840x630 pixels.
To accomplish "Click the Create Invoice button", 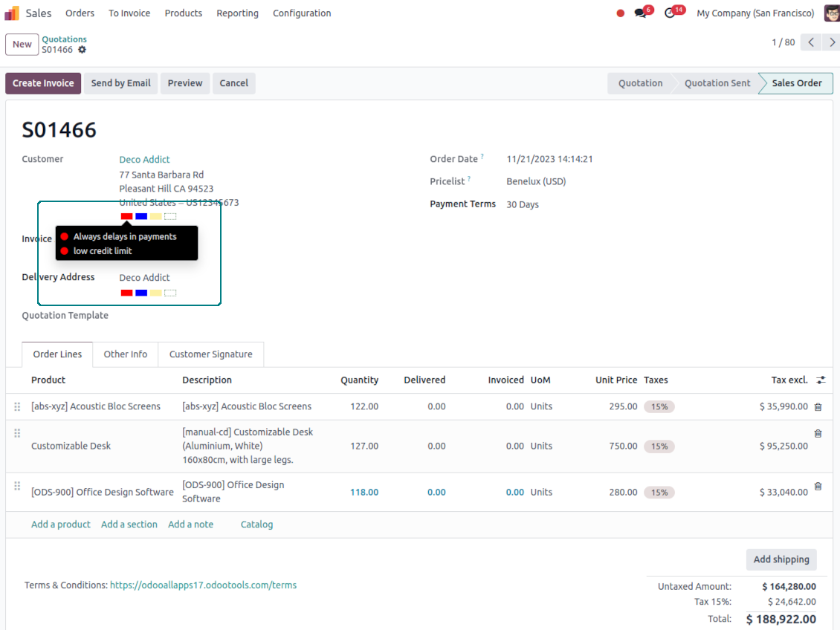I will click(x=43, y=83).
